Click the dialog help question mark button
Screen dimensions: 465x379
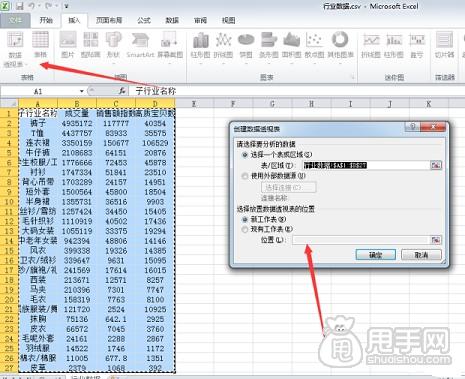[x=413, y=127]
